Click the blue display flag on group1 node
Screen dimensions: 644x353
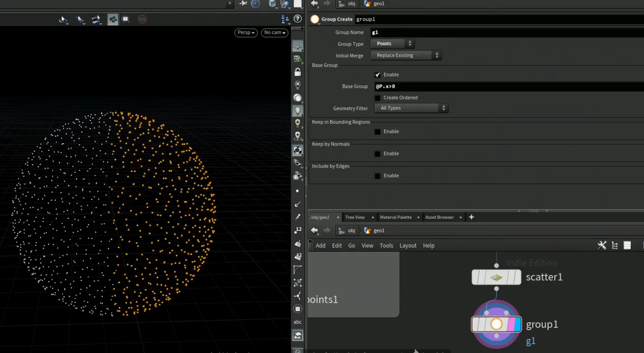517,324
